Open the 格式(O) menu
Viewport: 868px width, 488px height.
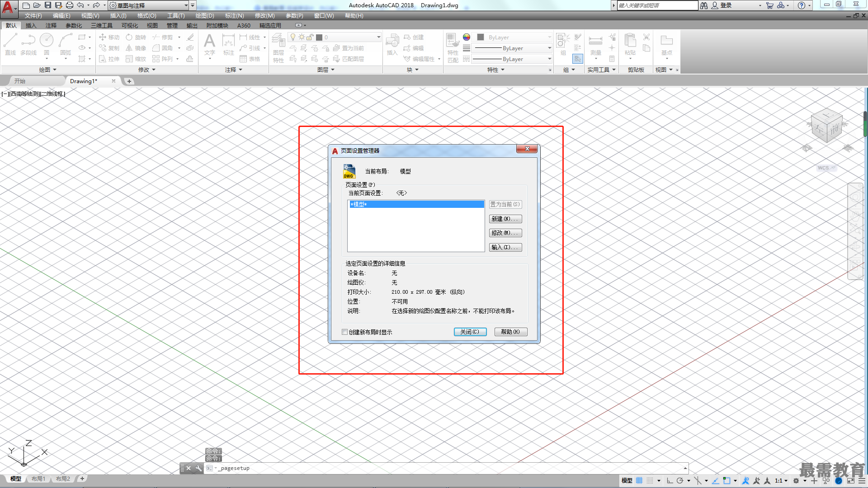coord(146,16)
